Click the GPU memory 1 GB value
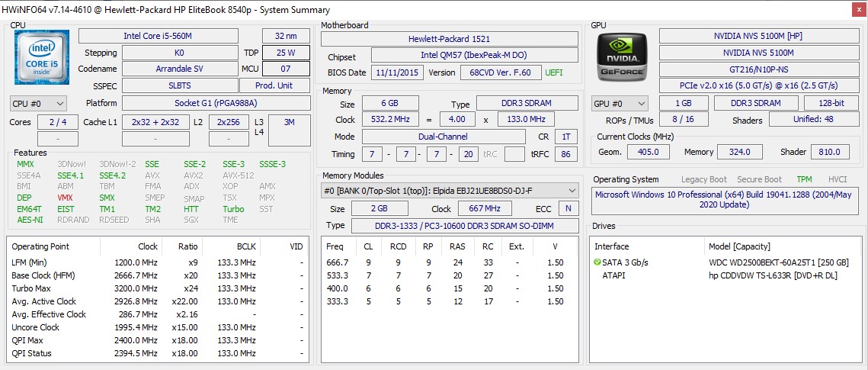868x370 pixels. [684, 103]
